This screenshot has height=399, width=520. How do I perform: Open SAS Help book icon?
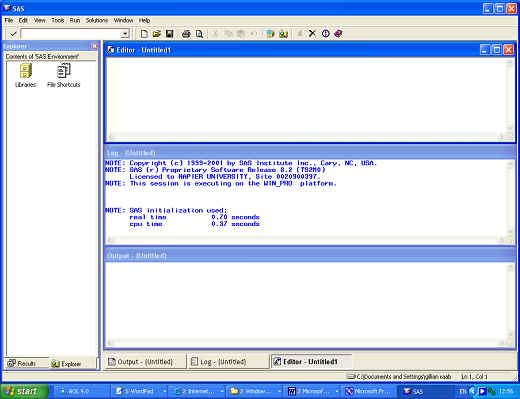tap(338, 34)
